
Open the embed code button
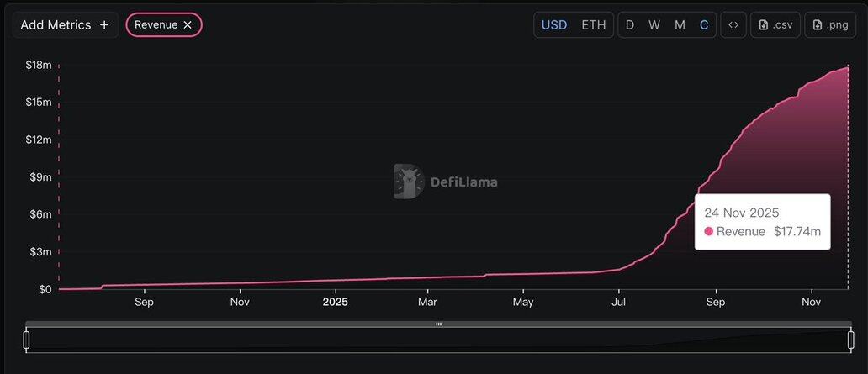click(733, 25)
